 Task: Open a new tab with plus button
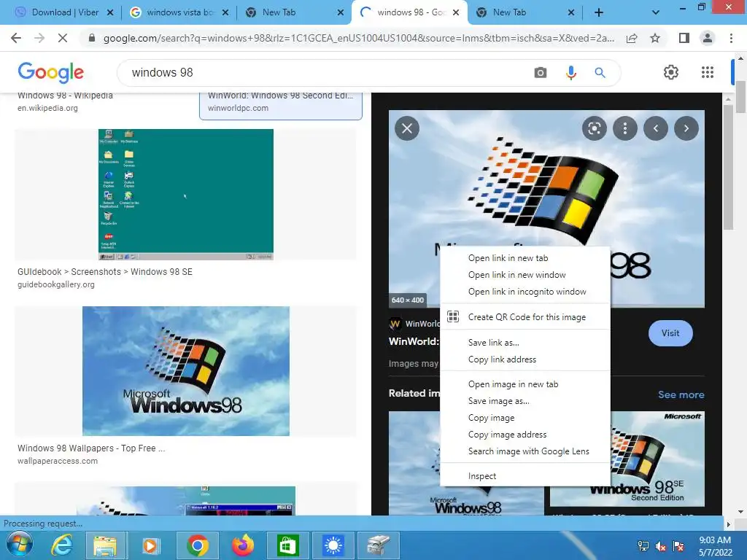pos(599,12)
